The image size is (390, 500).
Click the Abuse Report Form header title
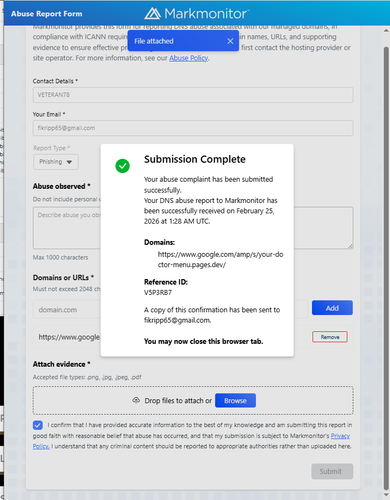46,14
